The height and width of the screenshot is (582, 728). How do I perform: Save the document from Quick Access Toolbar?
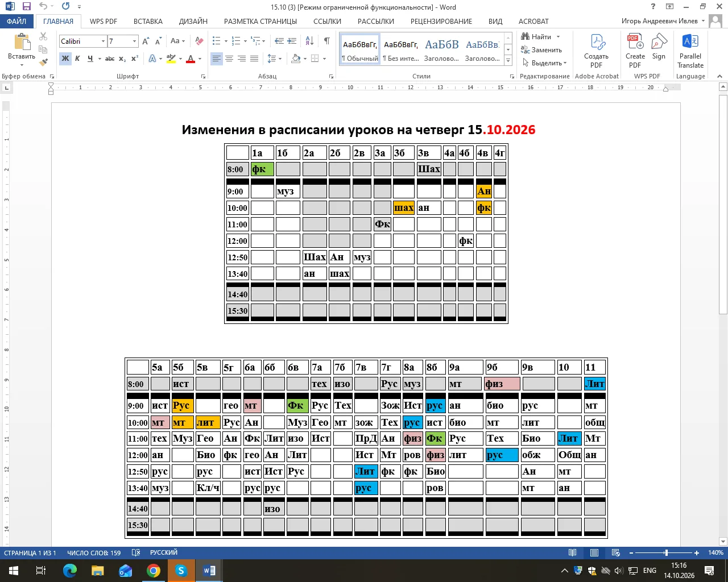[x=27, y=7]
